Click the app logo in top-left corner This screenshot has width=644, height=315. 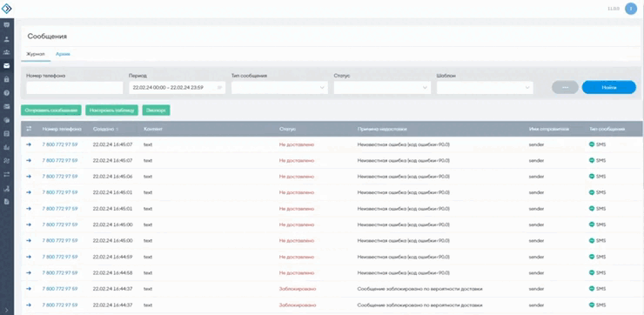coord(7,8)
